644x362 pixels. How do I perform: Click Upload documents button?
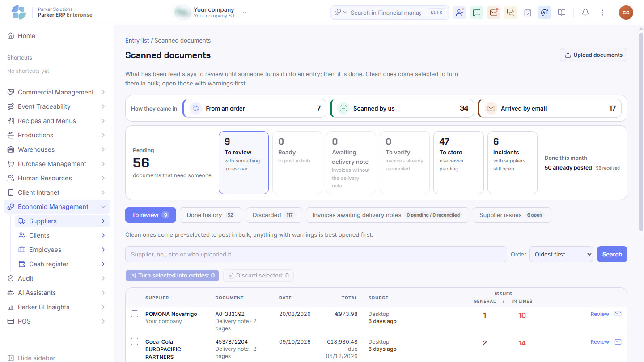point(593,55)
